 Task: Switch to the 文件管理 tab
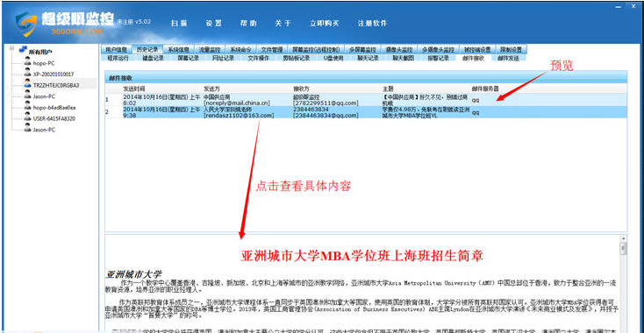coord(272,50)
